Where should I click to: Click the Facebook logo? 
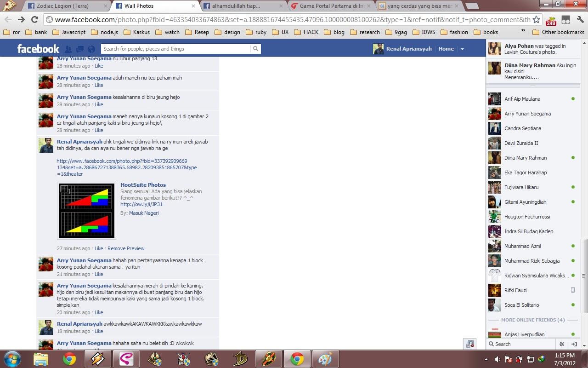38,49
